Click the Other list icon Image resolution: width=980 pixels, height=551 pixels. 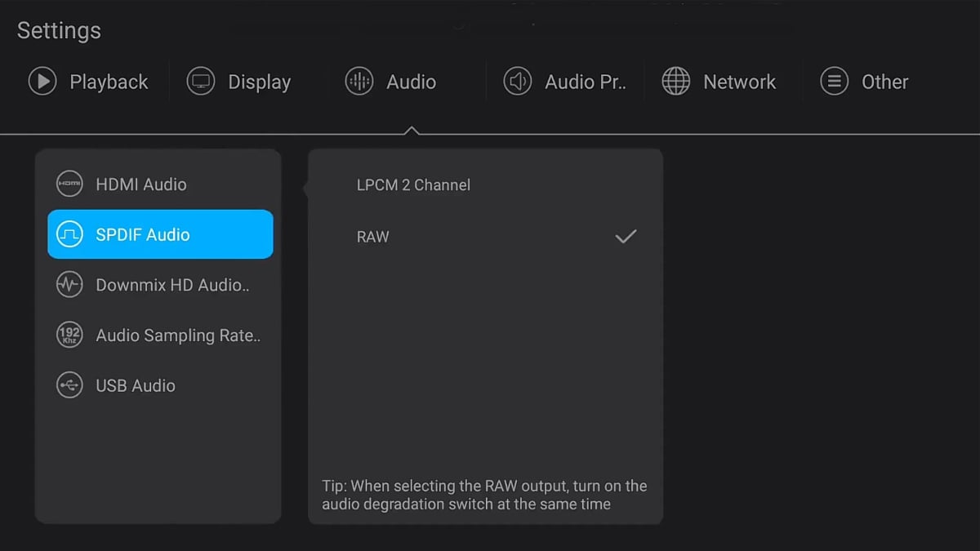click(x=834, y=82)
